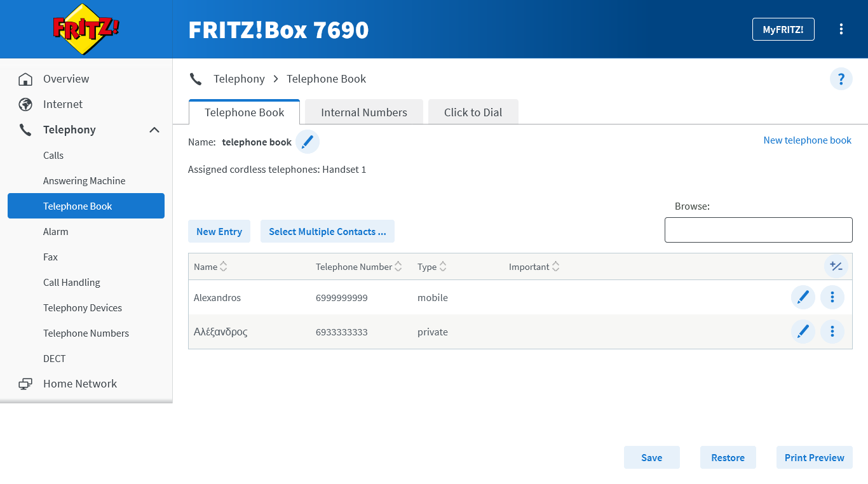Click the plus/minus column settings icon
Image resolution: width=868 pixels, height=484 pixels.
point(836,267)
